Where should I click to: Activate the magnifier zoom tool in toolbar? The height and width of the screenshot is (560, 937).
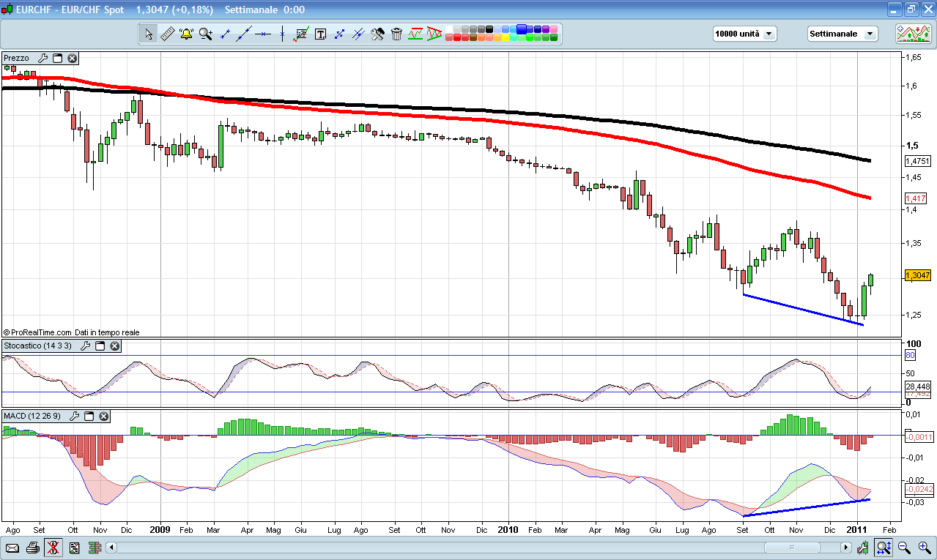tap(205, 34)
